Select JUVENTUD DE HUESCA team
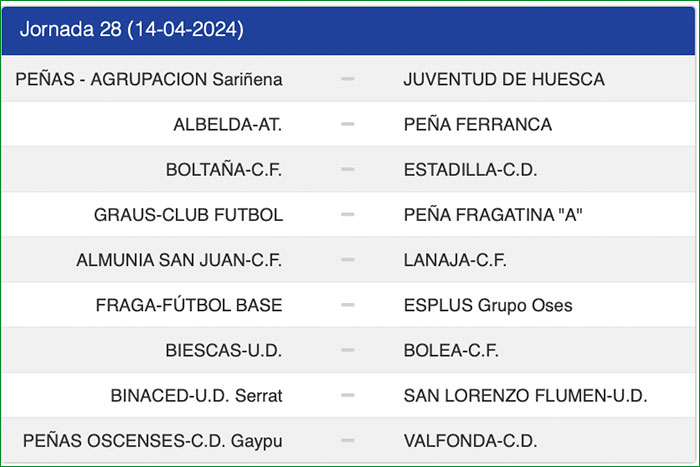Image resolution: width=700 pixels, height=467 pixels. click(x=504, y=79)
